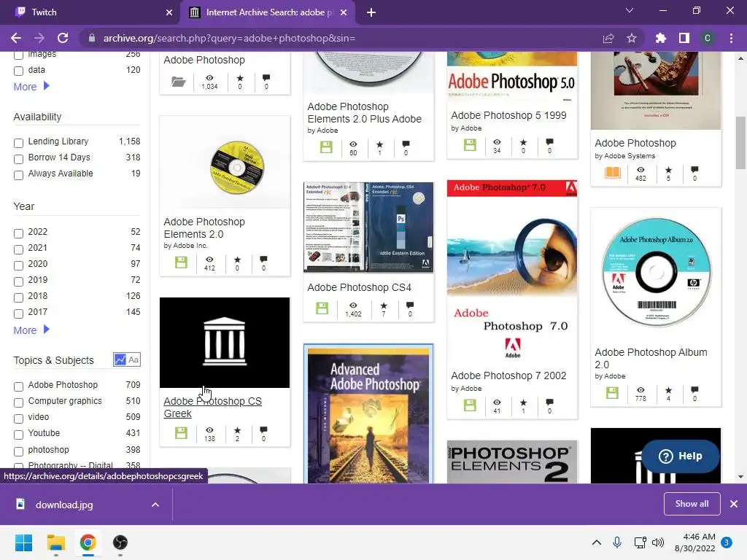Click the scrollbar down arrow
This screenshot has height=560, width=747.
(x=740, y=477)
